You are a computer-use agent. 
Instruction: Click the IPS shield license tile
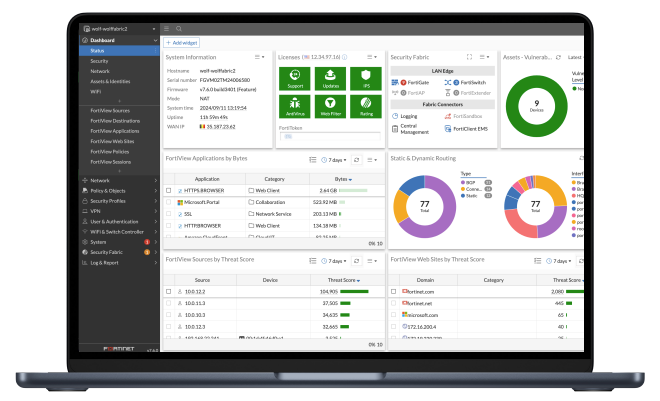[367, 77]
